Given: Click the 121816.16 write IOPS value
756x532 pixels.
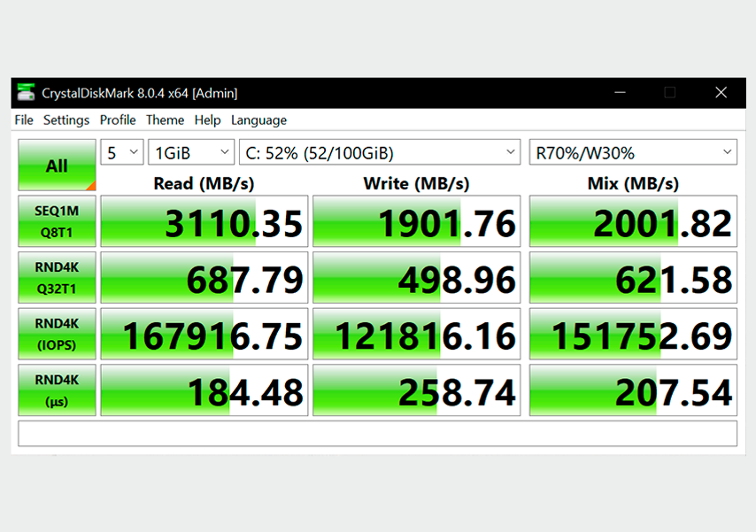Looking at the screenshot, I should point(417,334).
